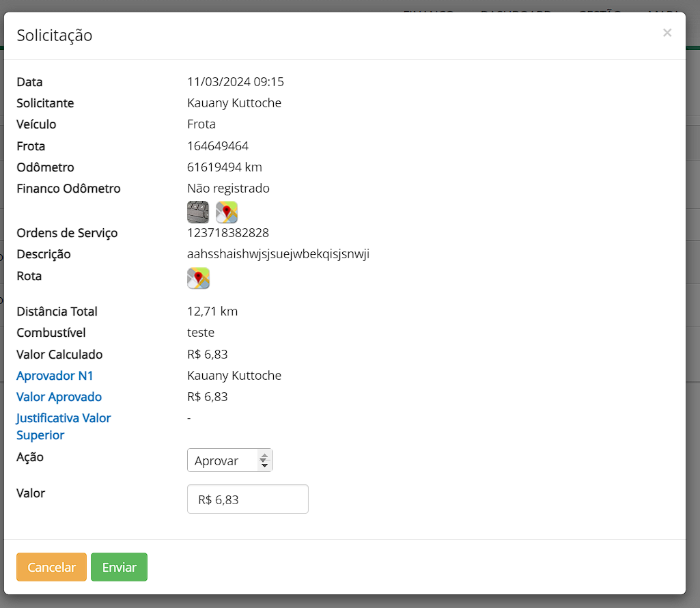Click the Odômetro reading 61619494 km

coord(225,167)
